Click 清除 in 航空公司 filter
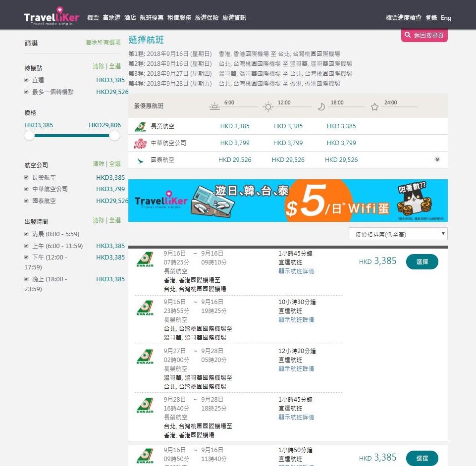Image resolution: width=476 pixels, height=466 pixels. click(99, 164)
